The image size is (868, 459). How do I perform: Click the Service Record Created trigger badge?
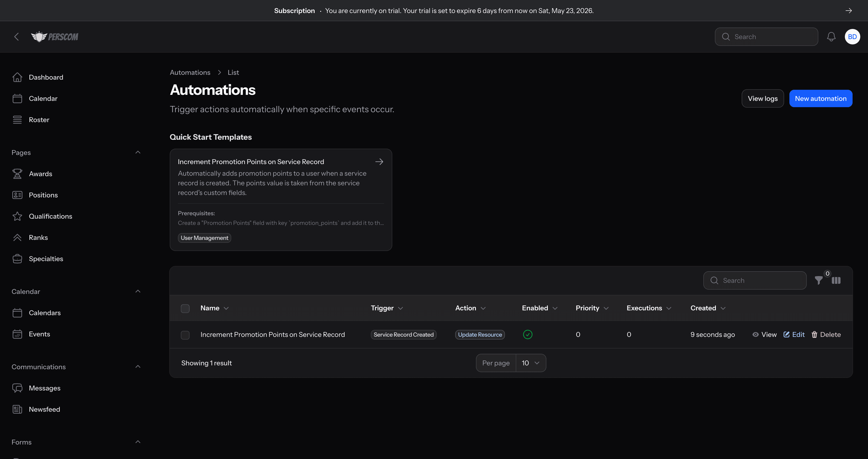click(x=403, y=334)
